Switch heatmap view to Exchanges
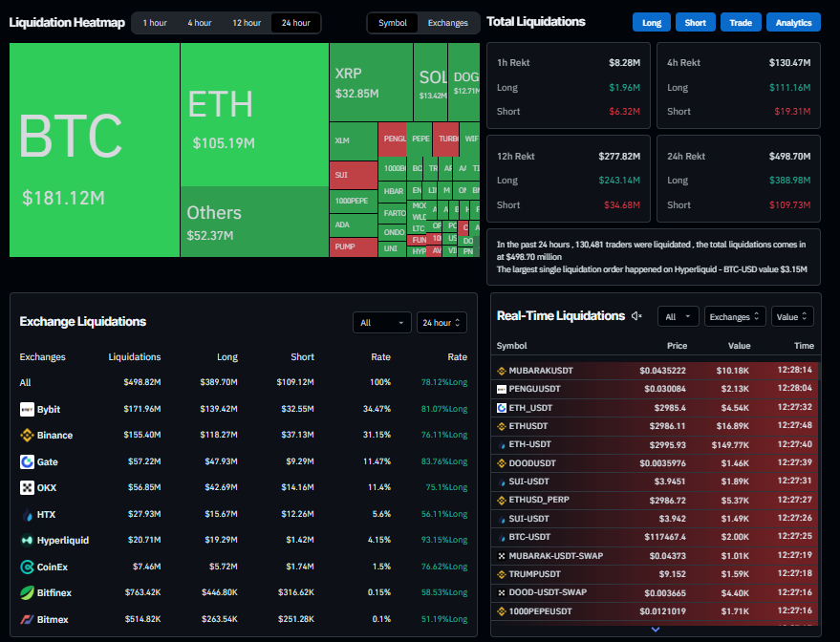The height and width of the screenshot is (642, 840). 447,23
